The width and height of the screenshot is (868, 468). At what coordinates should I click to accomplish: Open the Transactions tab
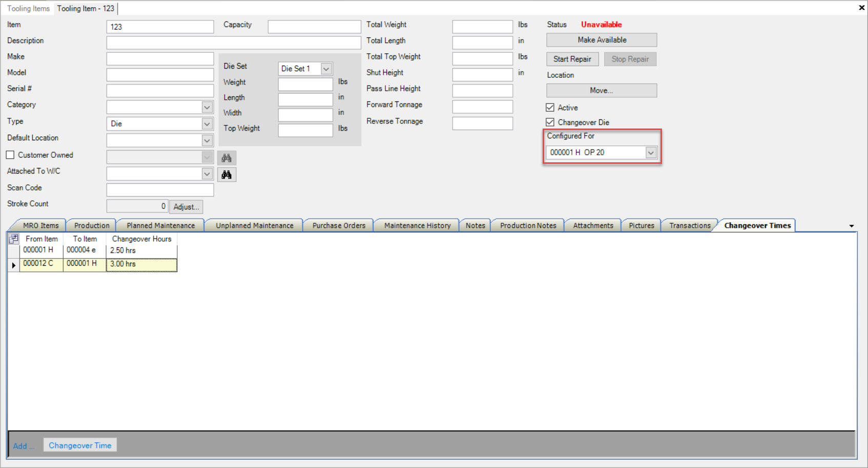point(690,225)
